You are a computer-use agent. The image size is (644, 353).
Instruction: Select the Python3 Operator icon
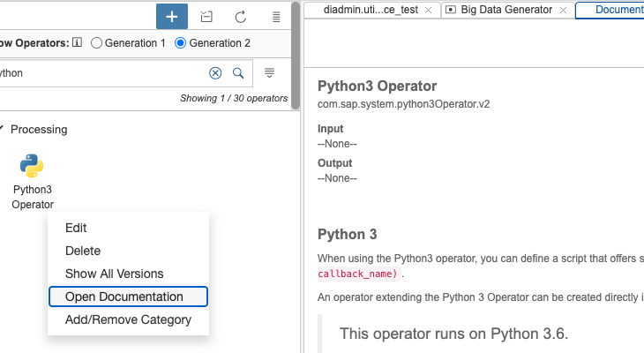(x=32, y=166)
